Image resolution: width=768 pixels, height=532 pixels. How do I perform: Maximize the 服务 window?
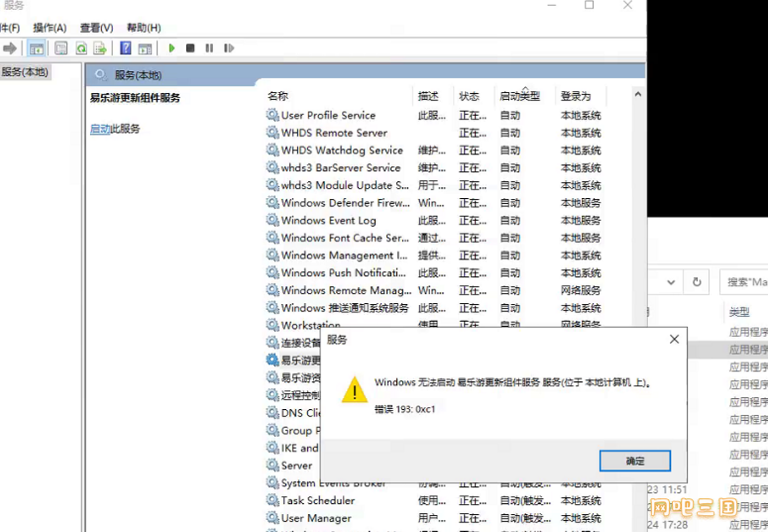point(590,5)
